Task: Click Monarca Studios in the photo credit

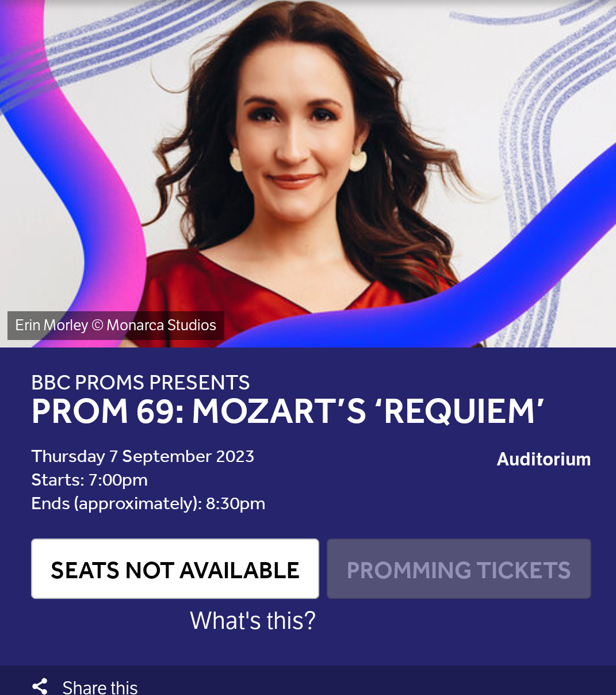Action: pos(161,325)
